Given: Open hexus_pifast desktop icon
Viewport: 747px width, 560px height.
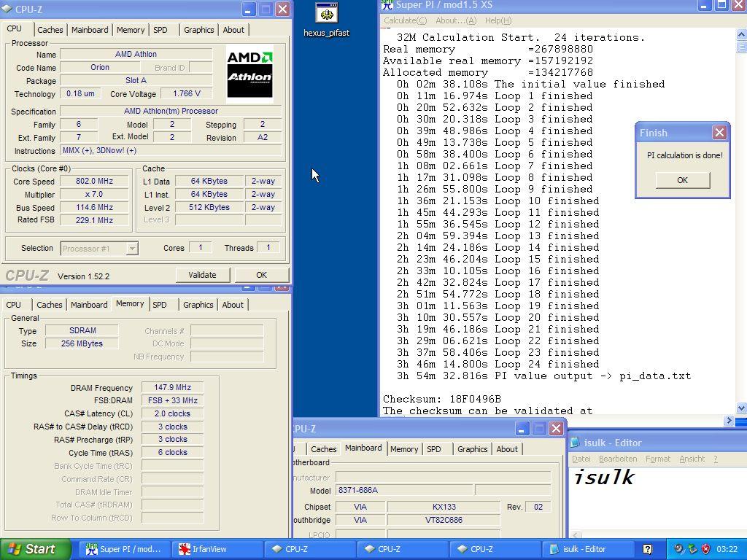Looking at the screenshot, I should click(x=327, y=20).
